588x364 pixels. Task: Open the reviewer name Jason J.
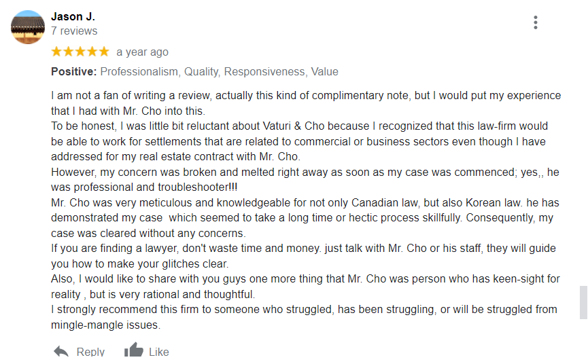(73, 17)
